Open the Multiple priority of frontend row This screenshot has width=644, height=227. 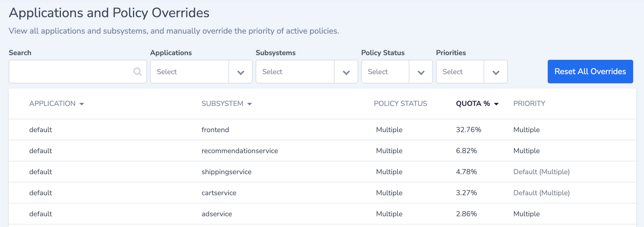coord(526,130)
